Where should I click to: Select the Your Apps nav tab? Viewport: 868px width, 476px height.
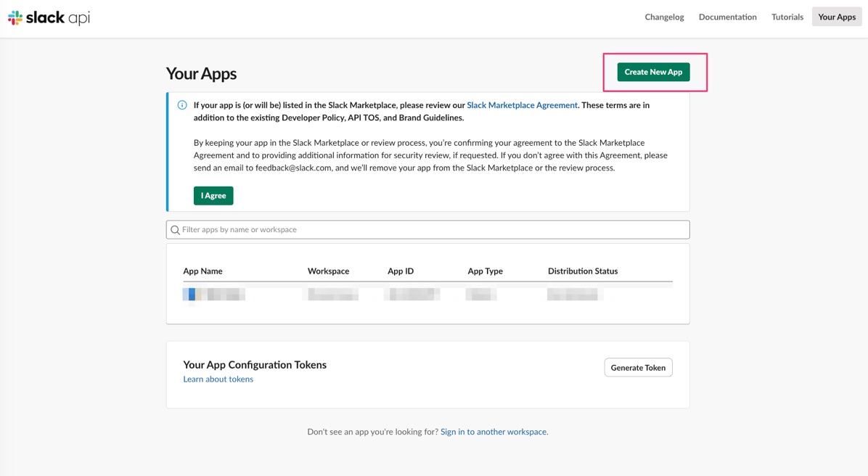click(837, 17)
